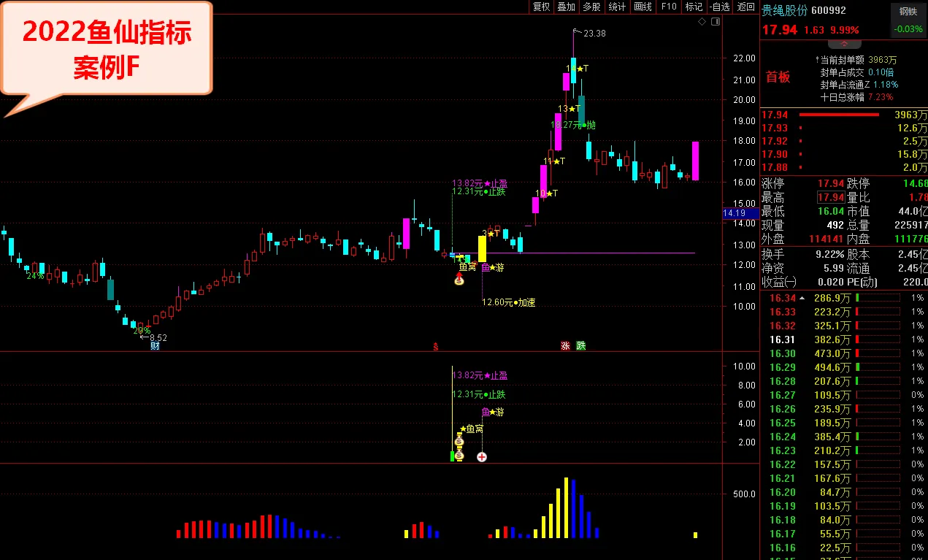Click the 财 info marker below the chart
Screen dimensions: 928x560
[x=155, y=346]
